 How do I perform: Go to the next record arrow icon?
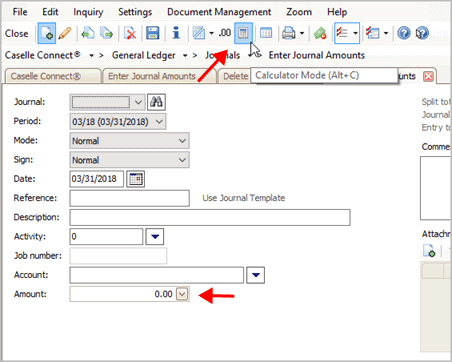pyautogui.click(x=106, y=33)
